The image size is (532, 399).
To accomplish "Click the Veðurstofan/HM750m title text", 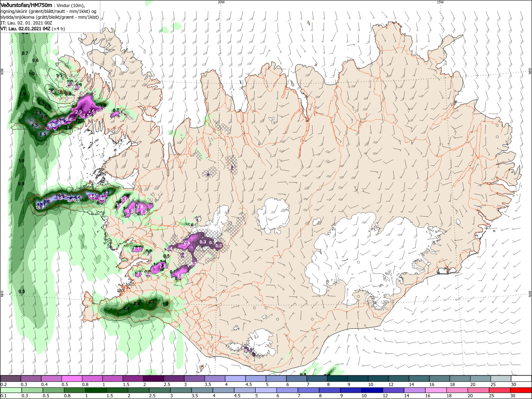I will pos(27,5).
